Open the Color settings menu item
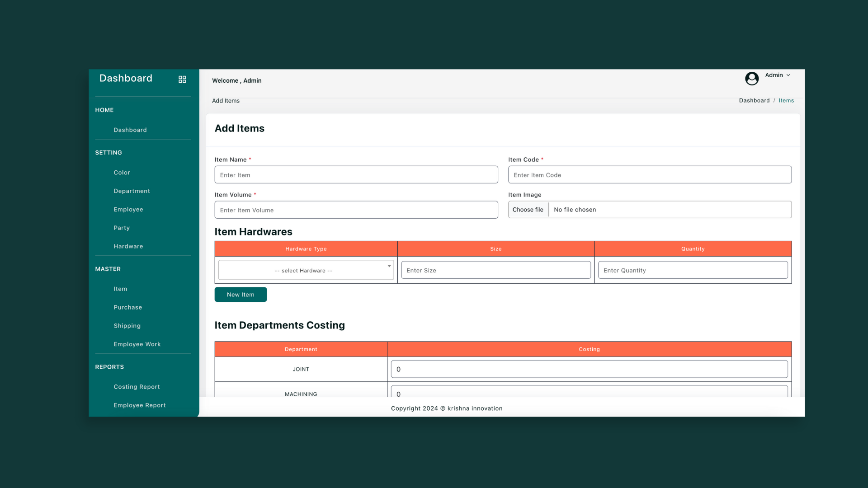 coord(122,173)
